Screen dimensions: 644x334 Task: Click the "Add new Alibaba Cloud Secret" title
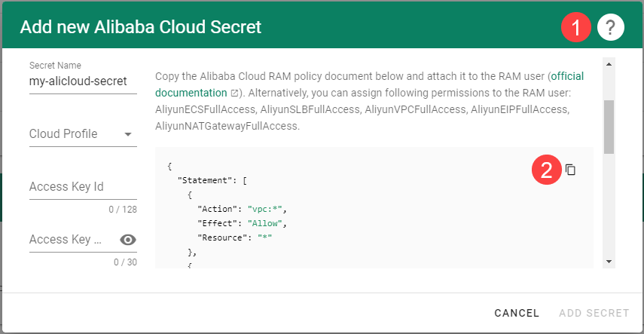point(140,28)
